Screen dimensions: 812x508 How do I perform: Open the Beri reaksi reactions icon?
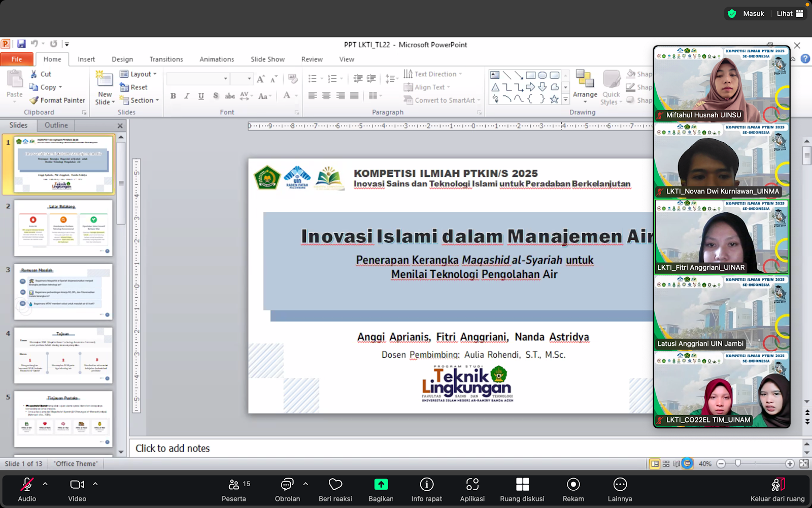[335, 485]
